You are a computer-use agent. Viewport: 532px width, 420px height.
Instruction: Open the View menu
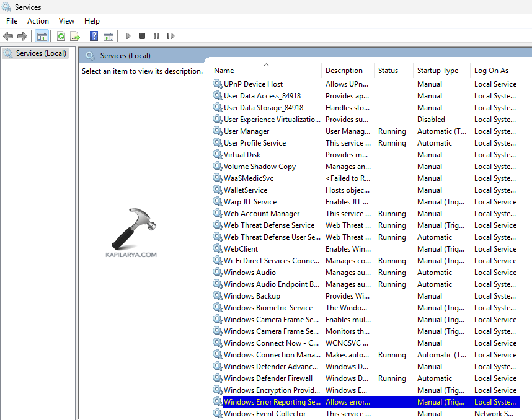point(66,21)
